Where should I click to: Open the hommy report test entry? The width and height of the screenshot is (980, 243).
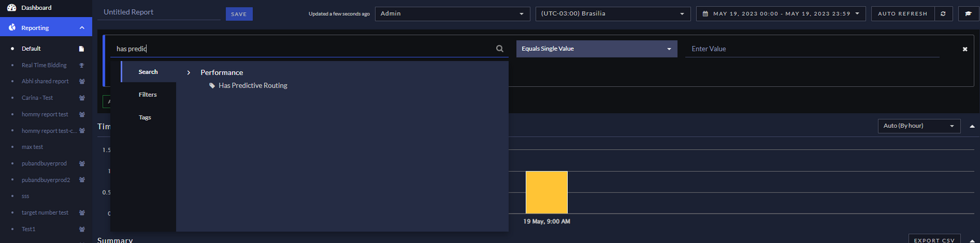(45, 114)
